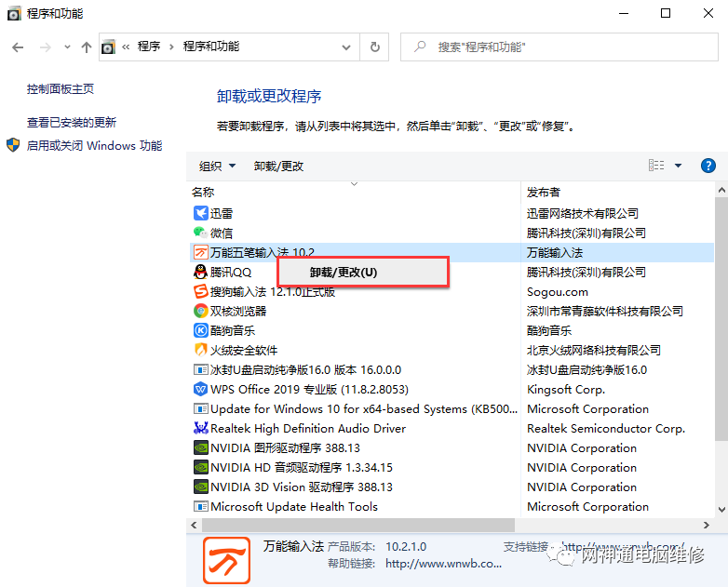This screenshot has height=587, width=728.
Task: Expand the 程序 breadcrumb chevron
Action: pyautogui.click(x=171, y=47)
